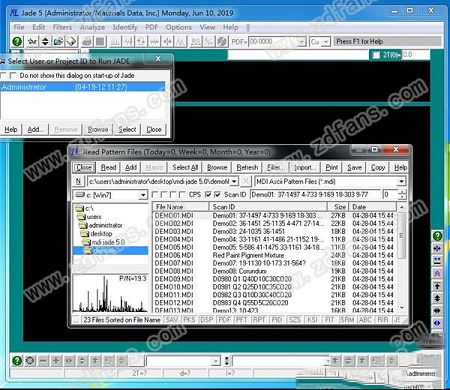This screenshot has width=450, height=390.
Task: Open the MDI Ascii Pattern Files type dropdown
Action: 401,181
